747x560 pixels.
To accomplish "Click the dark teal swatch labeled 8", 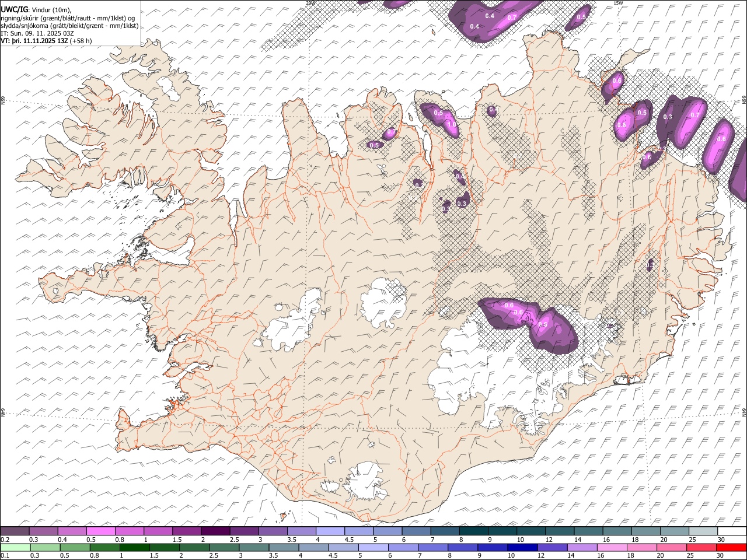I will click(473, 531).
